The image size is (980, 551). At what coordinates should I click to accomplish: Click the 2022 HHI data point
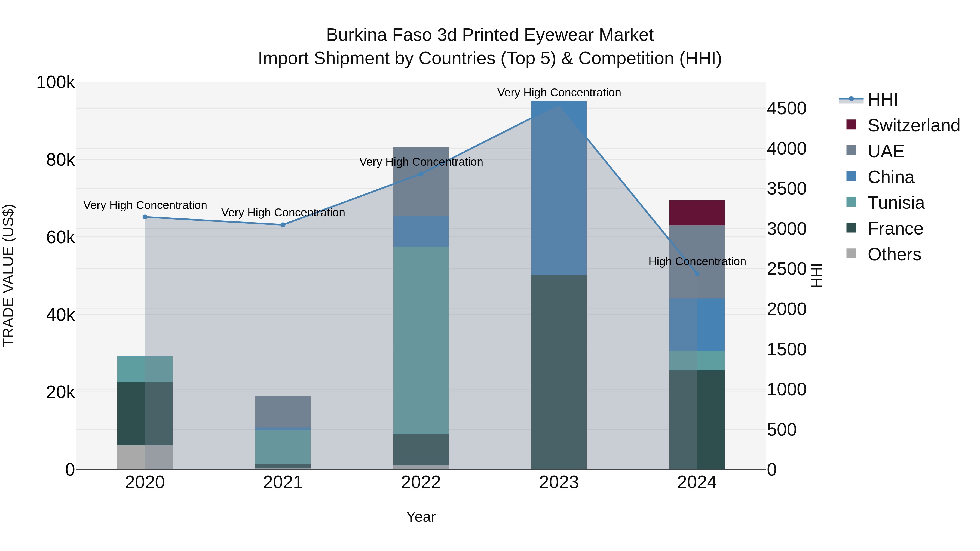pos(421,174)
